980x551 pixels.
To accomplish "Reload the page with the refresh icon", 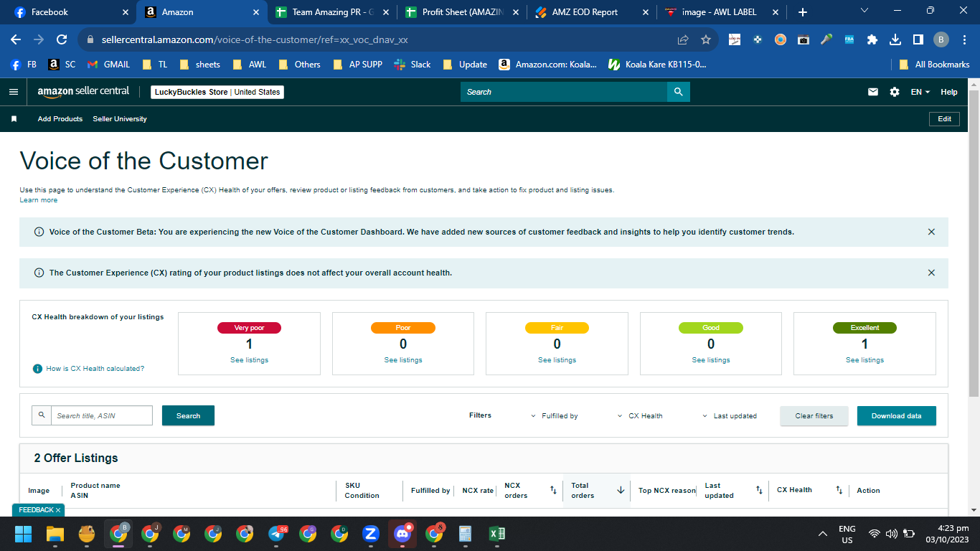I will tap(62, 39).
